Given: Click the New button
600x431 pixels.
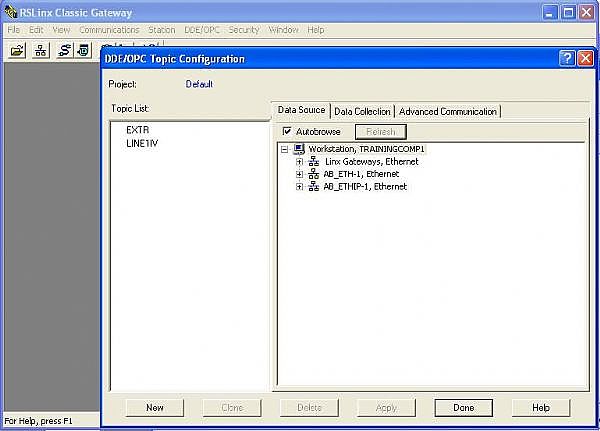Looking at the screenshot, I should click(155, 408).
